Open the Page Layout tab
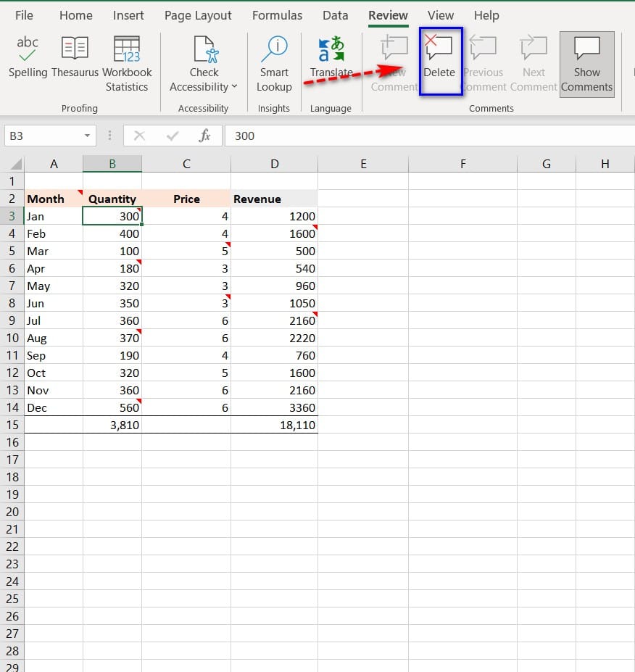The image size is (635, 672). pyautogui.click(x=198, y=15)
